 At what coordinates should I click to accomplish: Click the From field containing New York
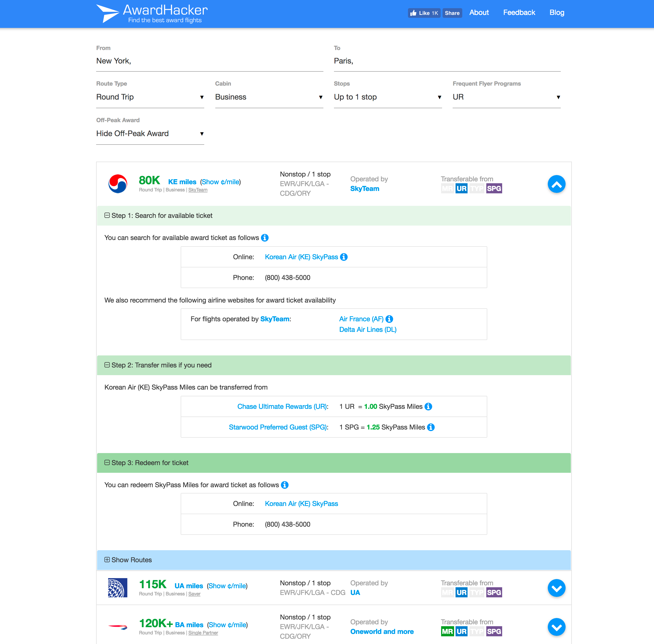(x=210, y=61)
